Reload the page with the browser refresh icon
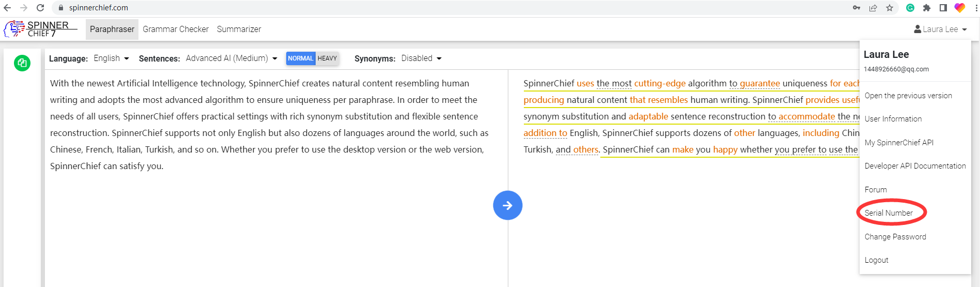 (40, 8)
